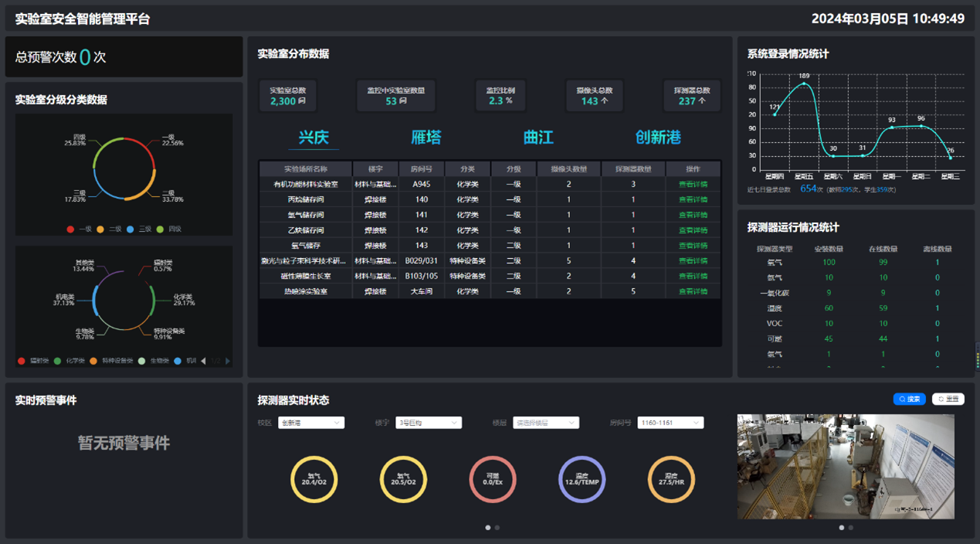The height and width of the screenshot is (544, 980).
Task: Click the lab camera video feed
Action: point(846,467)
